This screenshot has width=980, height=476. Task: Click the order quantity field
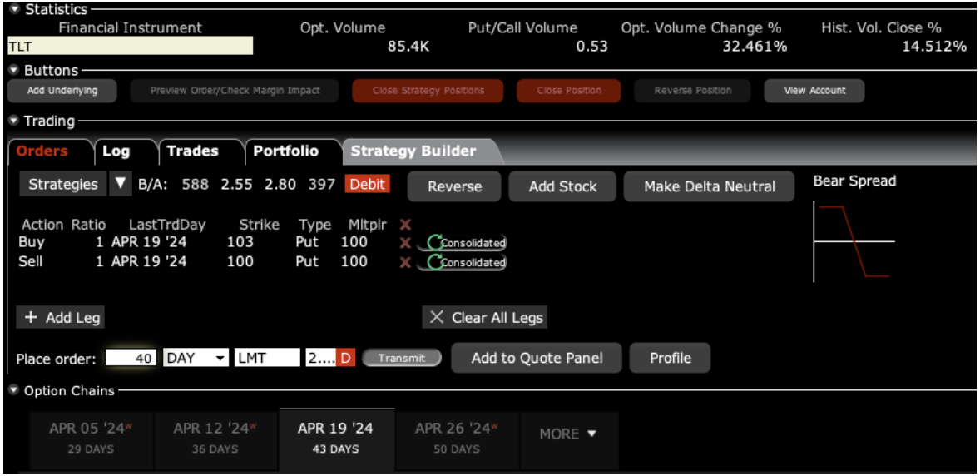[131, 359]
